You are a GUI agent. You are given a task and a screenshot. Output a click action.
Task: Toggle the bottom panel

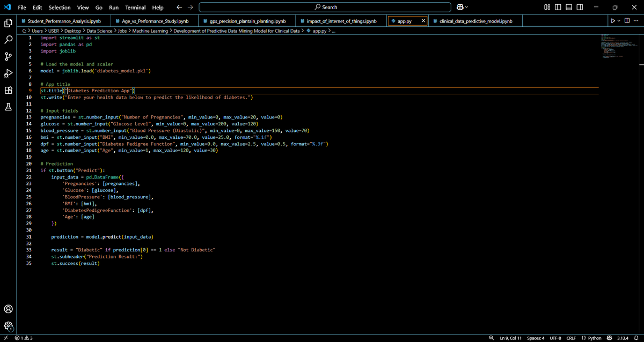click(x=569, y=8)
